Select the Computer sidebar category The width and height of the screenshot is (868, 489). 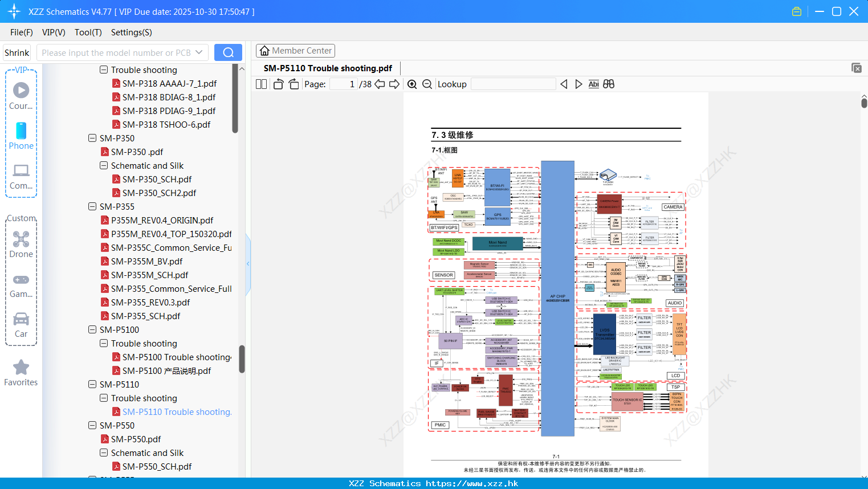click(21, 176)
